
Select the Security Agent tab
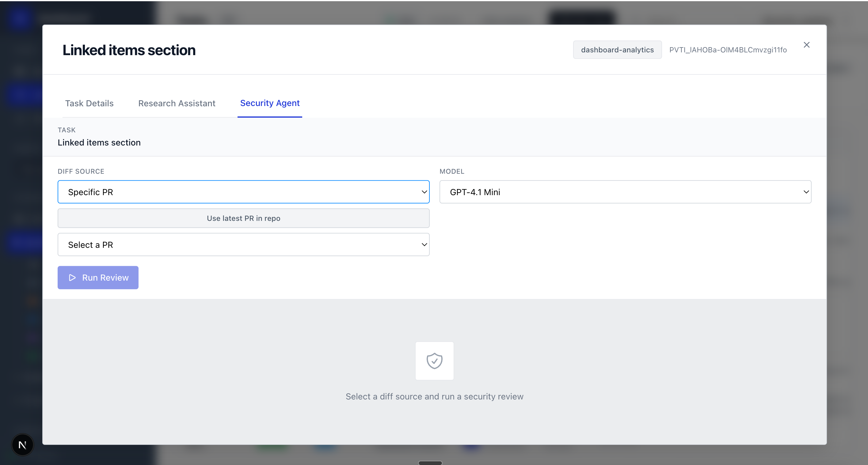(270, 103)
